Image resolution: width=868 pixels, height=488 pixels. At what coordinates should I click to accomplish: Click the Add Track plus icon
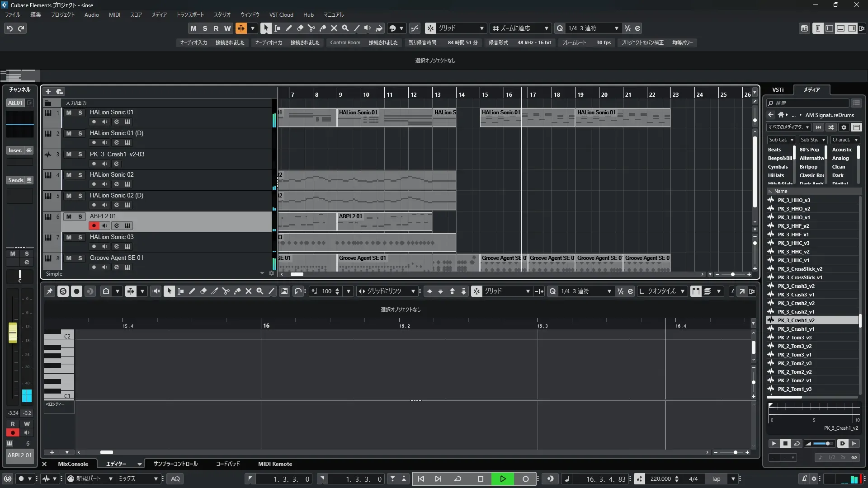[48, 91]
